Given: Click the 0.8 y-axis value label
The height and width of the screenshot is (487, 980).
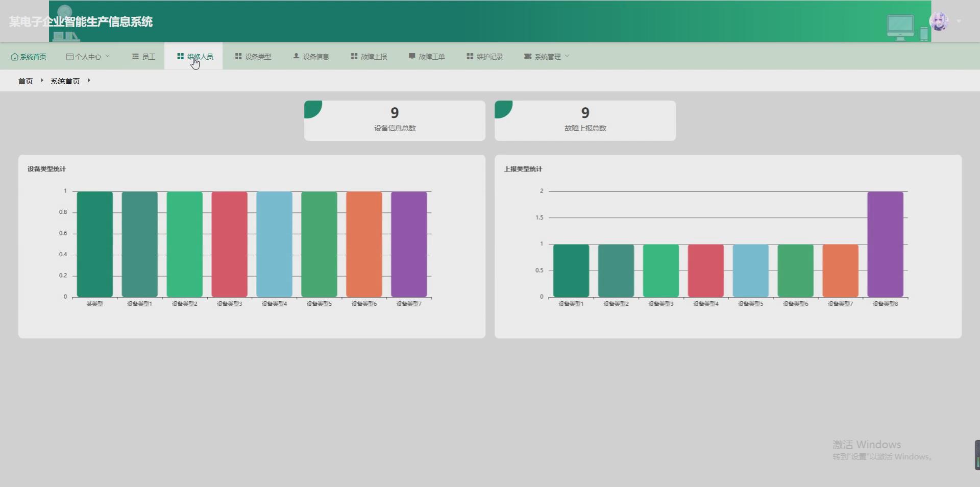Looking at the screenshot, I should click(x=63, y=212).
